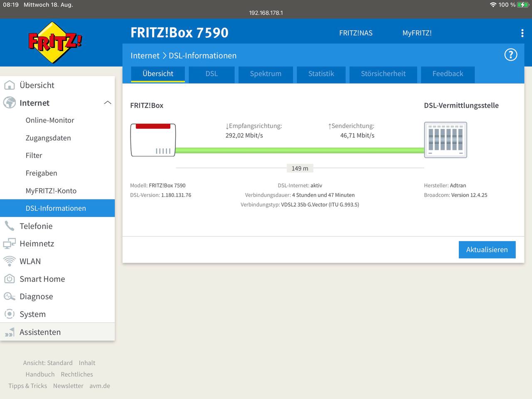Open the Inhalt footer link
The image size is (532, 399).
click(x=87, y=363)
